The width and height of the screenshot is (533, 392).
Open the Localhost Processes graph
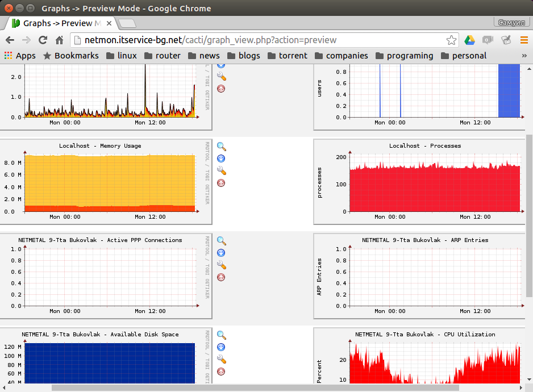419,182
